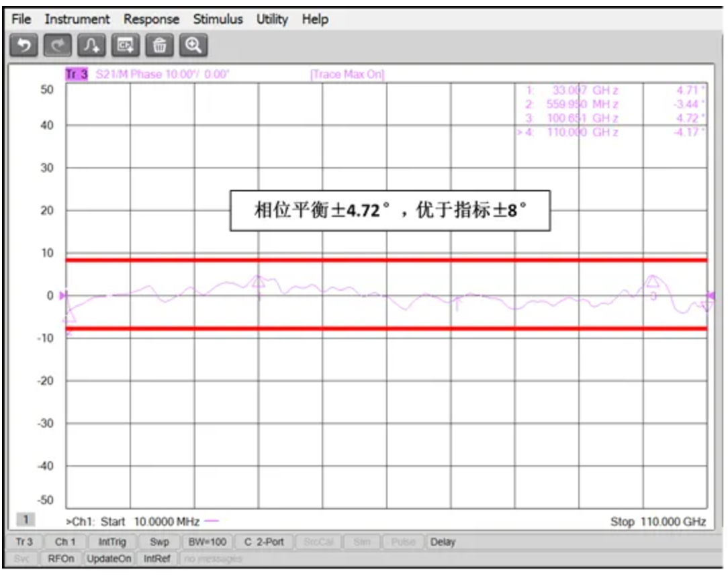Screen dimensions: 728x576
Task: Click the BW=100 status bar button
Action: (x=206, y=542)
